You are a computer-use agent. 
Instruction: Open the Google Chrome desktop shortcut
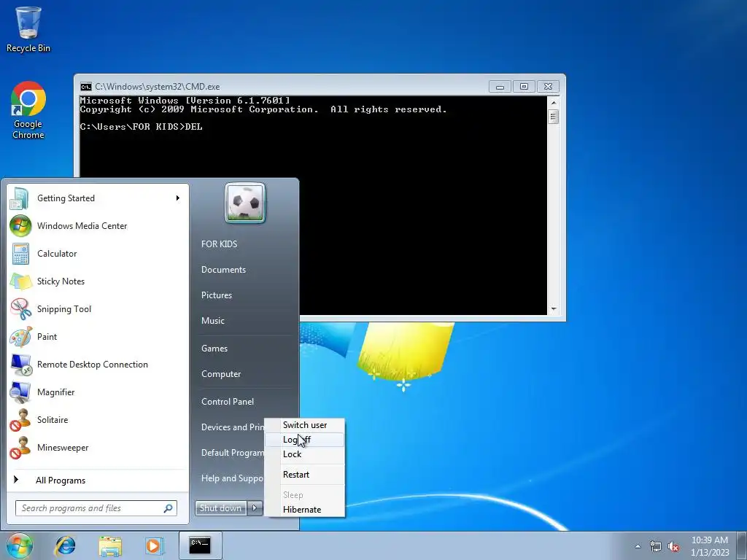[x=28, y=111]
